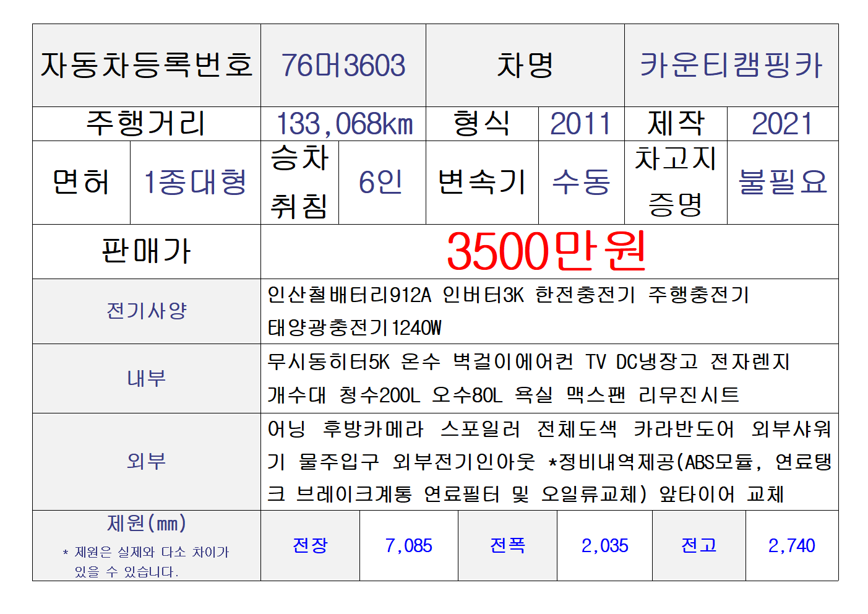868x614 pixels.
Task: Select the height value 2,740
Action: tap(791, 546)
